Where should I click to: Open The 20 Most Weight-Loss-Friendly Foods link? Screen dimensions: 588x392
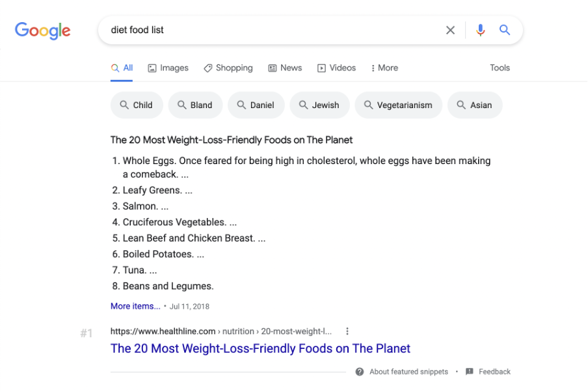coord(260,348)
